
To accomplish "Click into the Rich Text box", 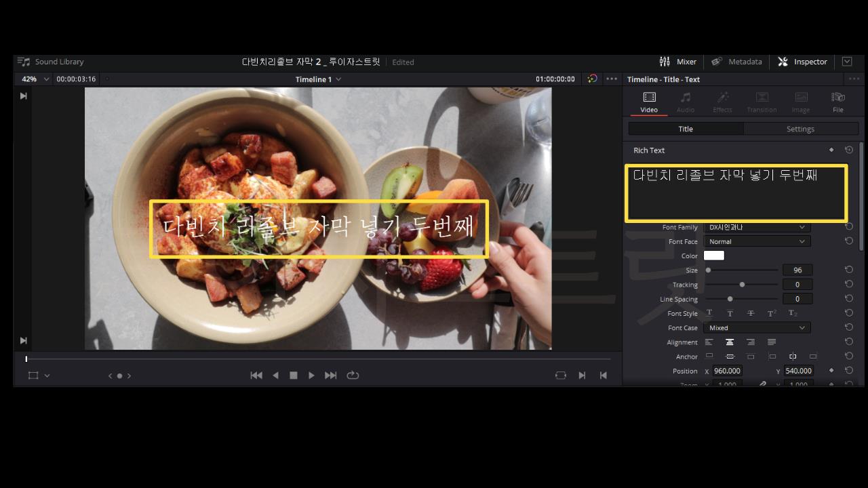I will click(x=736, y=193).
